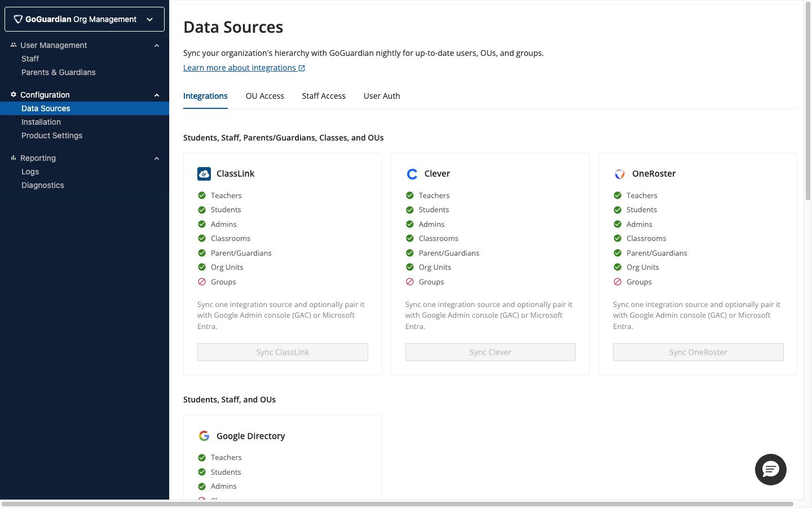Click the Sync OneRoster button
The width and height of the screenshot is (812, 508).
[698, 352]
